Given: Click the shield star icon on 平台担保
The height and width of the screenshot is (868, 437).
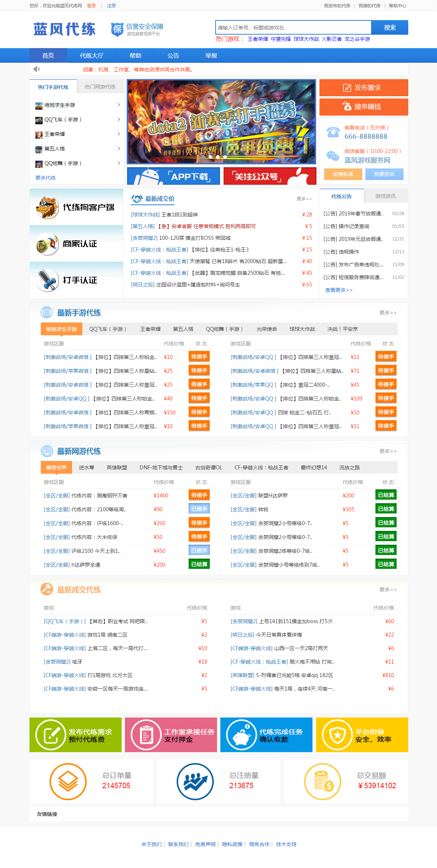Looking at the screenshot, I should pyautogui.click(x=337, y=735).
